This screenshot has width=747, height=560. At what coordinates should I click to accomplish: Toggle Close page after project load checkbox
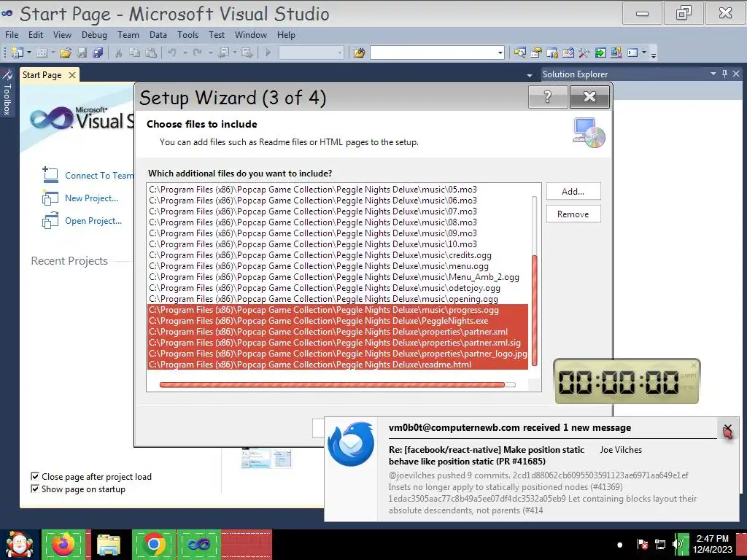(x=35, y=476)
